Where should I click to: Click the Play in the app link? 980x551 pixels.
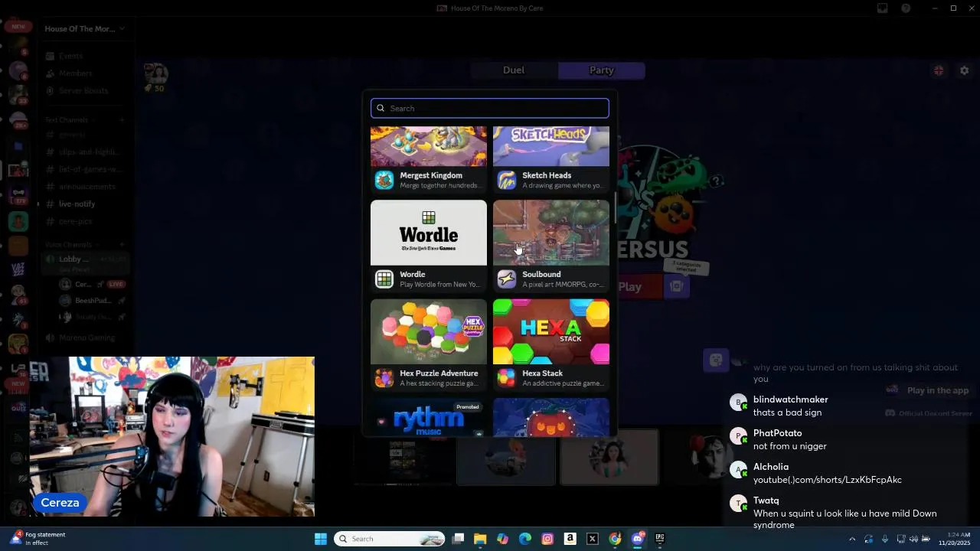(x=929, y=390)
